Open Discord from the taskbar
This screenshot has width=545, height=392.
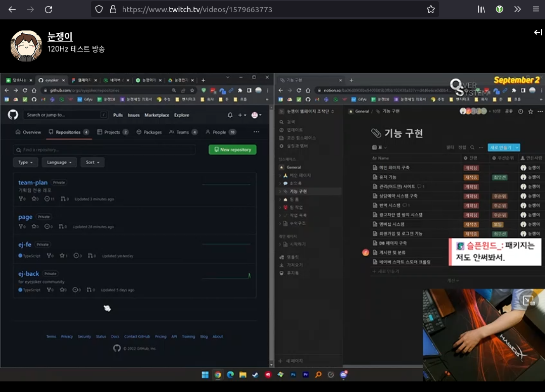coord(343,374)
